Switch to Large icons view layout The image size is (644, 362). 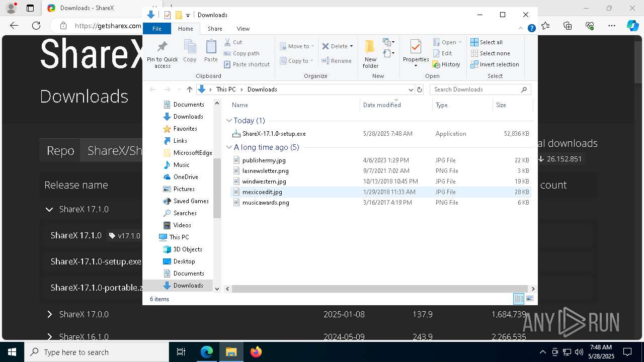[x=529, y=299]
